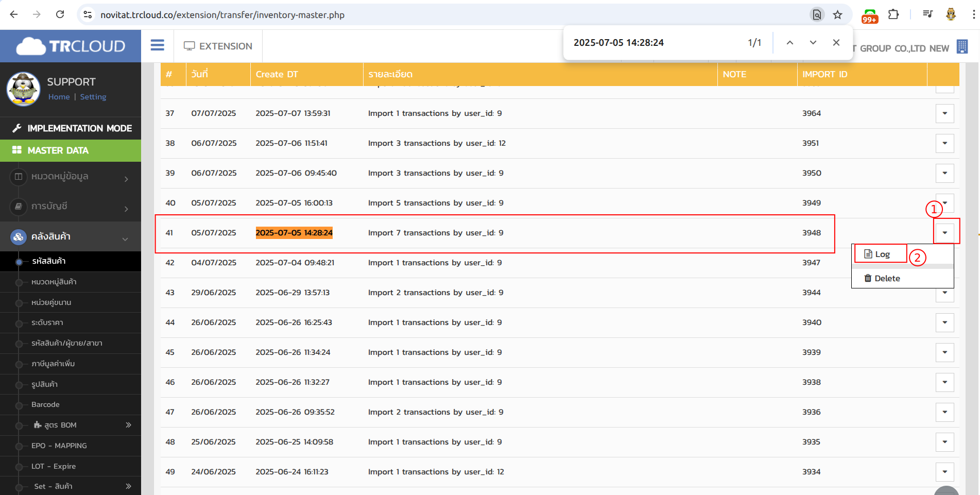The height and width of the screenshot is (495, 980).
Task: Open dropdown for import row 3940
Action: pyautogui.click(x=944, y=322)
